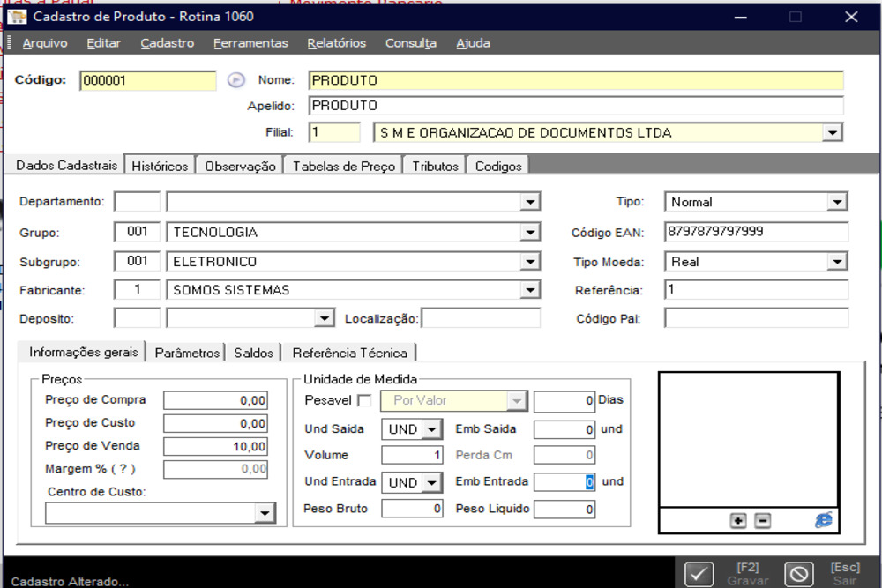Viewport: 882px width, 588px height.
Task: Open the Und Saida unit dropdown
Action: tap(431, 429)
